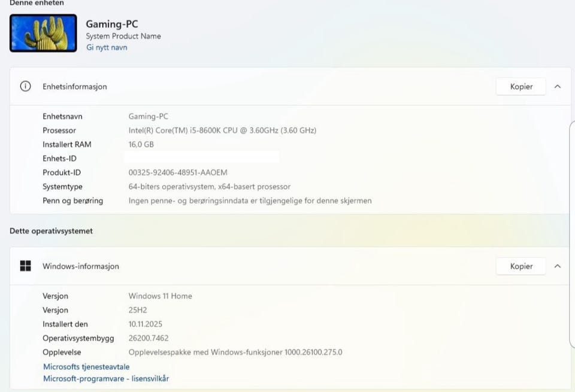The height and width of the screenshot is (392, 575).
Task: Open the cactus desktop wallpaper thumbnail
Action: pos(43,33)
